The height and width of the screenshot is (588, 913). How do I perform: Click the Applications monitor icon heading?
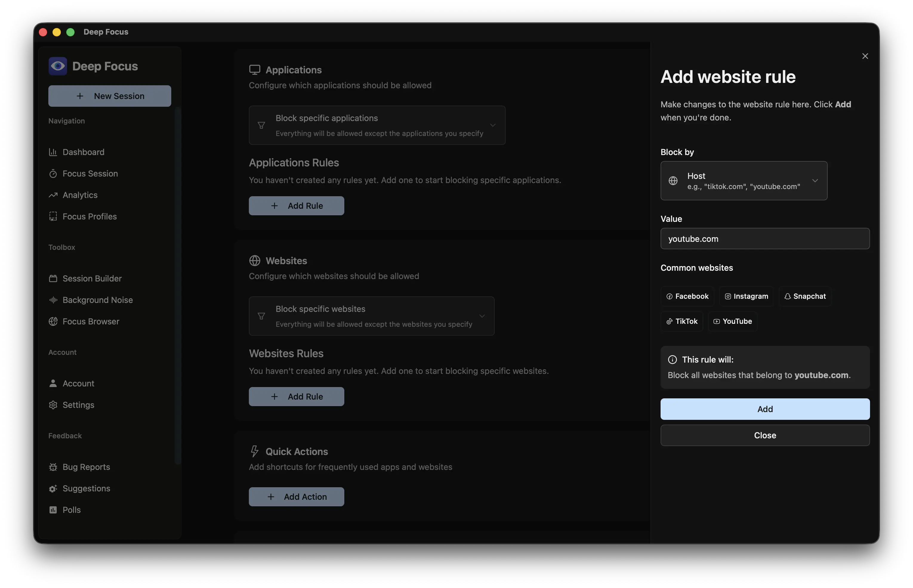click(x=255, y=70)
